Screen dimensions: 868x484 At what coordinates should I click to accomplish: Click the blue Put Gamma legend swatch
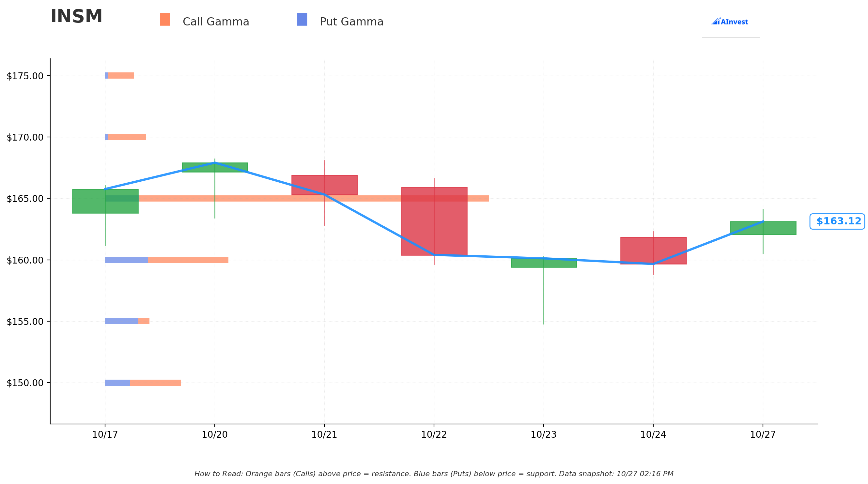[302, 19]
